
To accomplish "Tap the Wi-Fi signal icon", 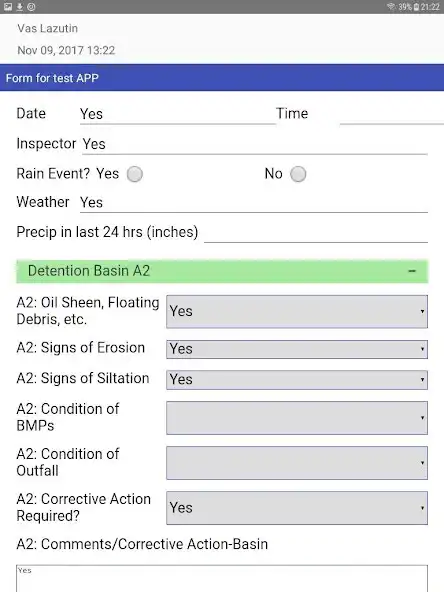I will coord(392,7).
